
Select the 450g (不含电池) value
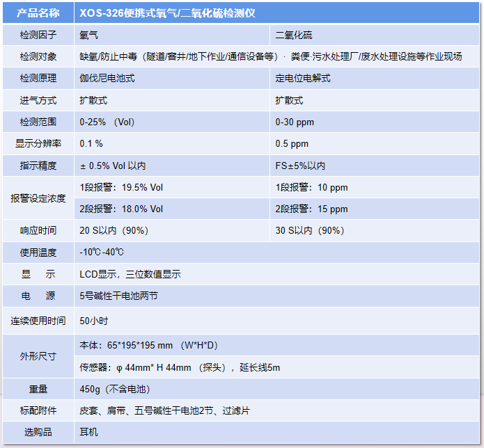click(x=115, y=389)
